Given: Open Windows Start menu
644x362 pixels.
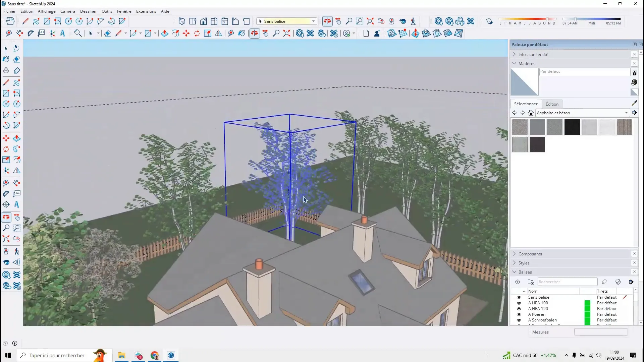Looking at the screenshot, I should [x=8, y=355].
